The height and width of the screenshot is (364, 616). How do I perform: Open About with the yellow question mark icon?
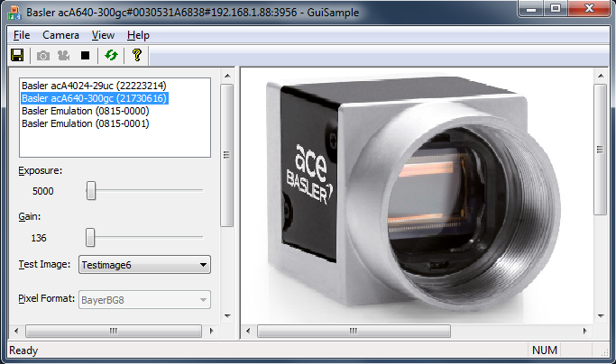[137, 55]
